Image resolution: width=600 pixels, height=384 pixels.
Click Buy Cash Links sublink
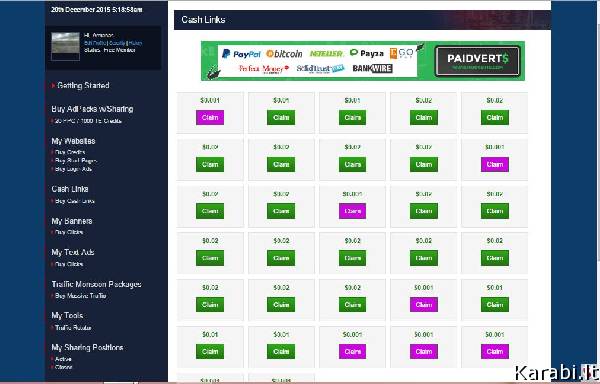75,201
